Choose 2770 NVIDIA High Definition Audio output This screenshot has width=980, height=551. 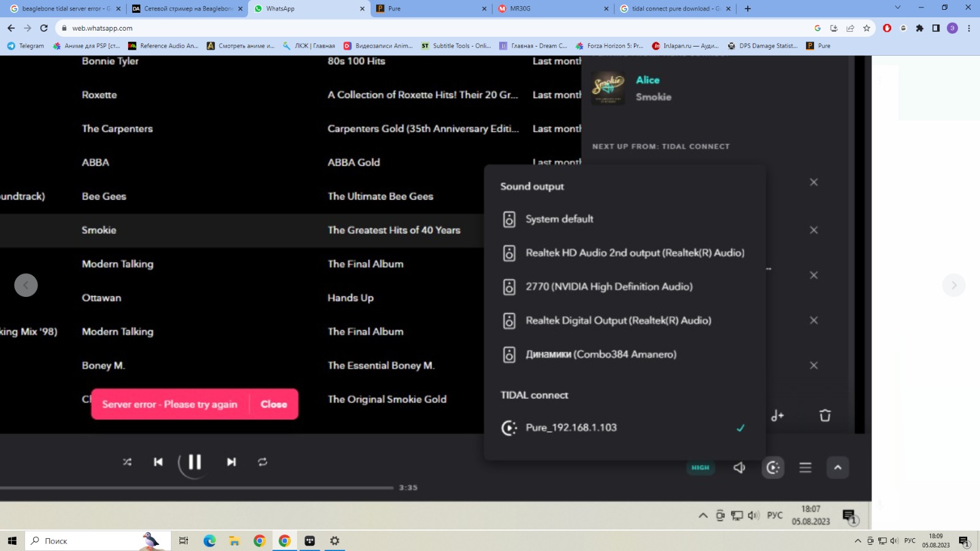pos(625,287)
